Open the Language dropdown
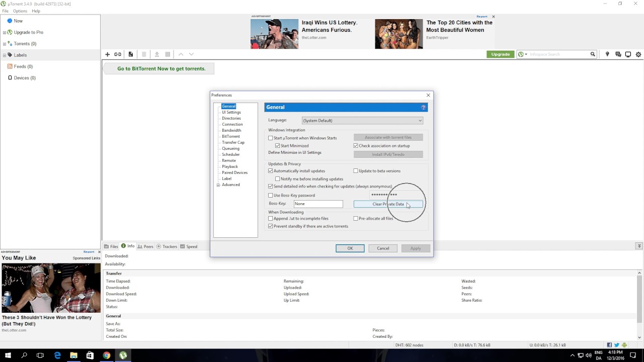The height and width of the screenshot is (362, 644). 362,121
